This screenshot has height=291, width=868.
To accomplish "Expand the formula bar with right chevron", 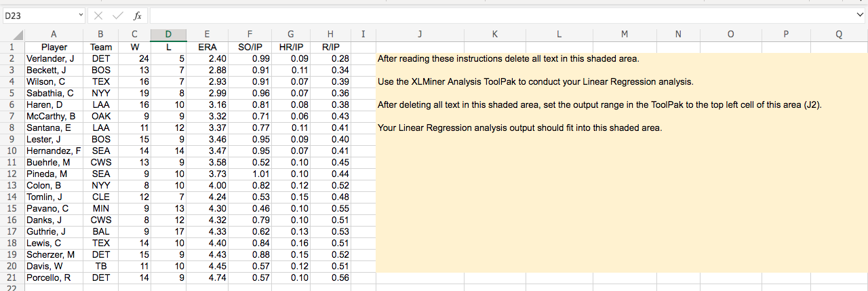I will coord(861,14).
